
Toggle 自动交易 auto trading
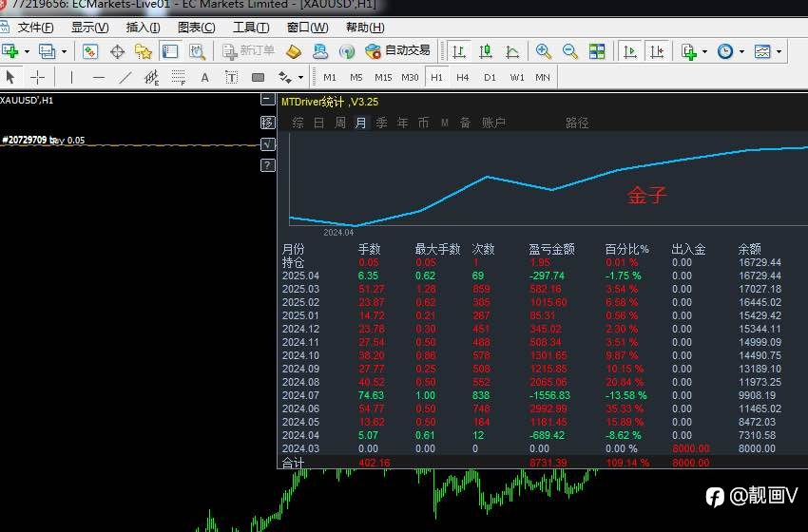pos(397,50)
